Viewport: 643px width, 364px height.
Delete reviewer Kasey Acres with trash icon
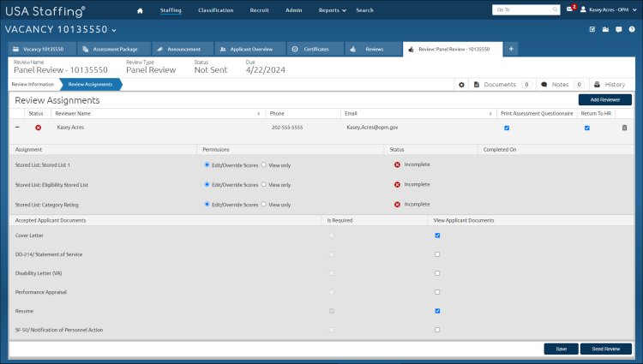point(624,128)
